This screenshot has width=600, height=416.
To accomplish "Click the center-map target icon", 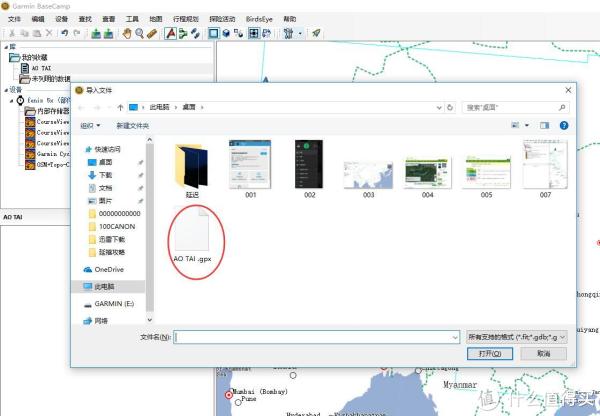I will (x=253, y=33).
